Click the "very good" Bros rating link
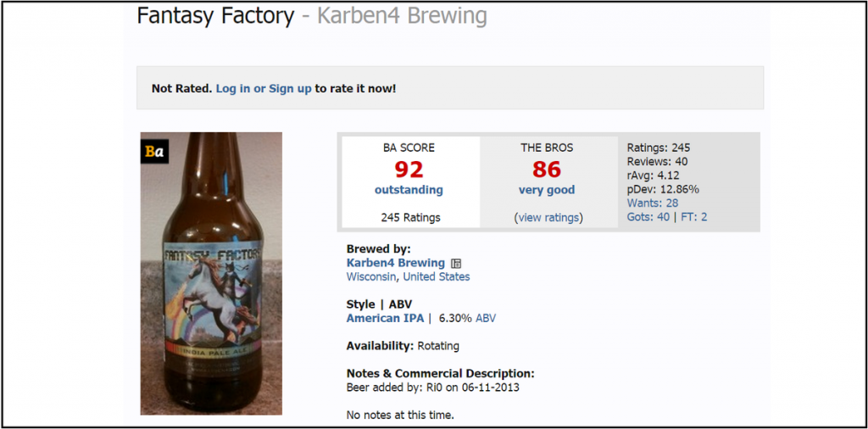 pos(547,190)
